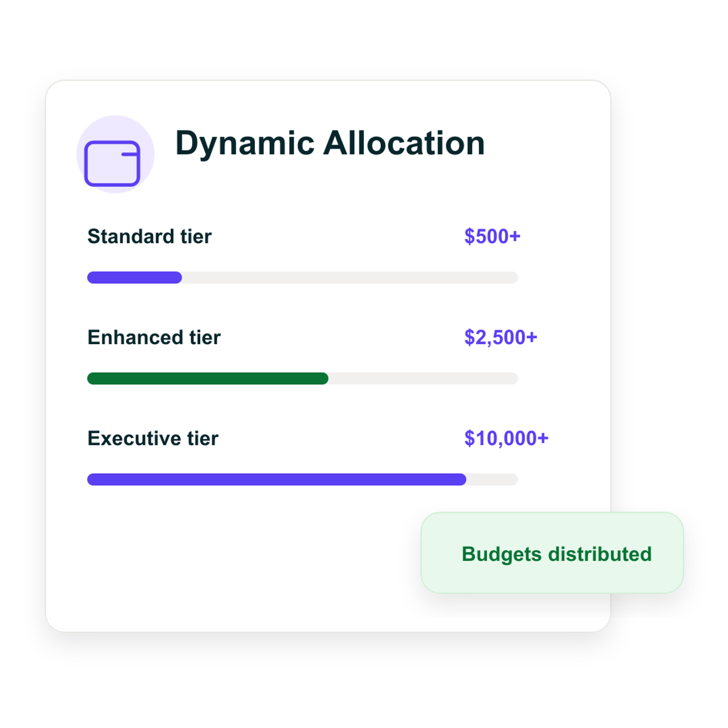This screenshot has height=728, width=728.
Task: Click the $10,000+ amount
Action: [506, 438]
